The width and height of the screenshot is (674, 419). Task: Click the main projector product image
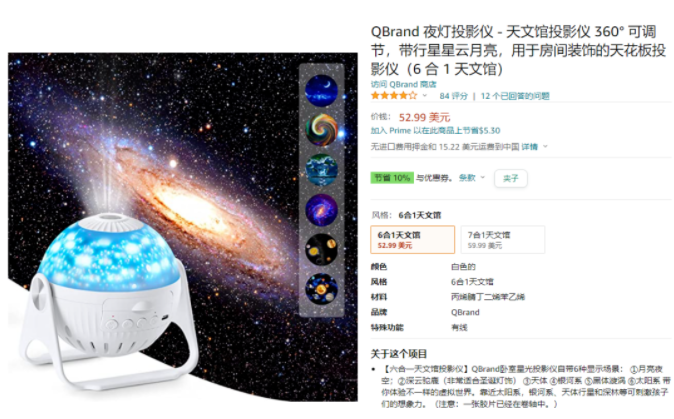pos(183,227)
